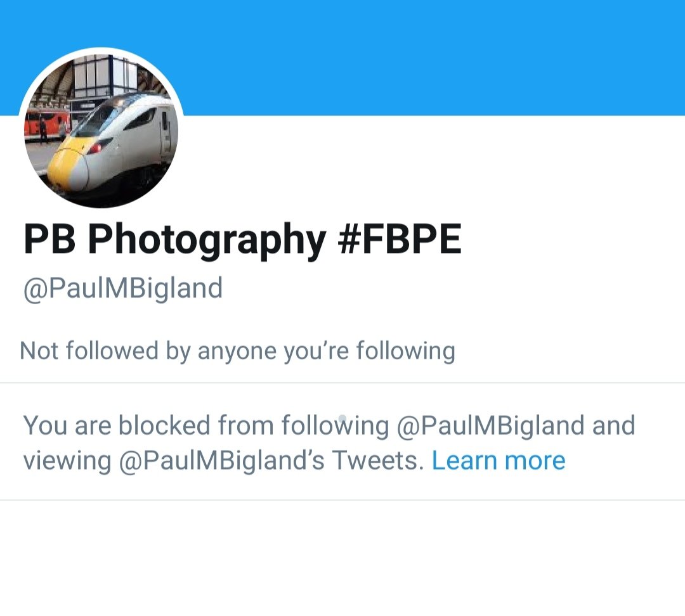685x616 pixels.
Task: Click the Learn more link
Action: pos(499,461)
